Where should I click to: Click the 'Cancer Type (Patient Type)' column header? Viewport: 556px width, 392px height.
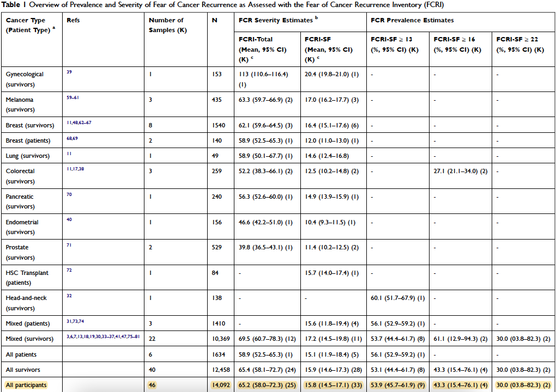click(x=31, y=25)
